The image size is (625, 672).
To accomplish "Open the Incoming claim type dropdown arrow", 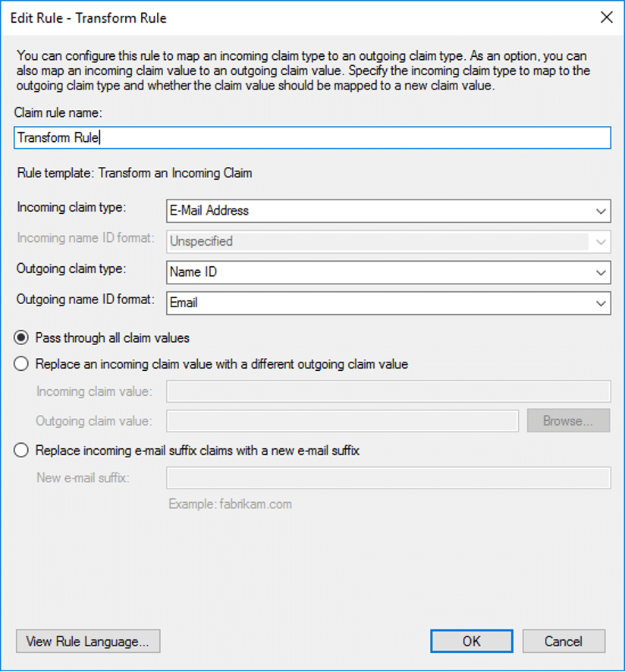I will tap(601, 211).
